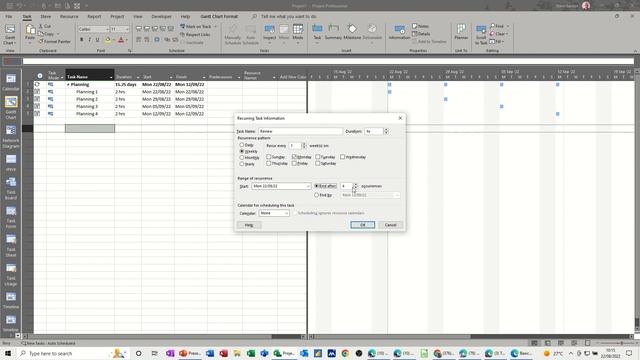
Task: Toggle Italic formatting in Font group
Action: [x=89, y=40]
